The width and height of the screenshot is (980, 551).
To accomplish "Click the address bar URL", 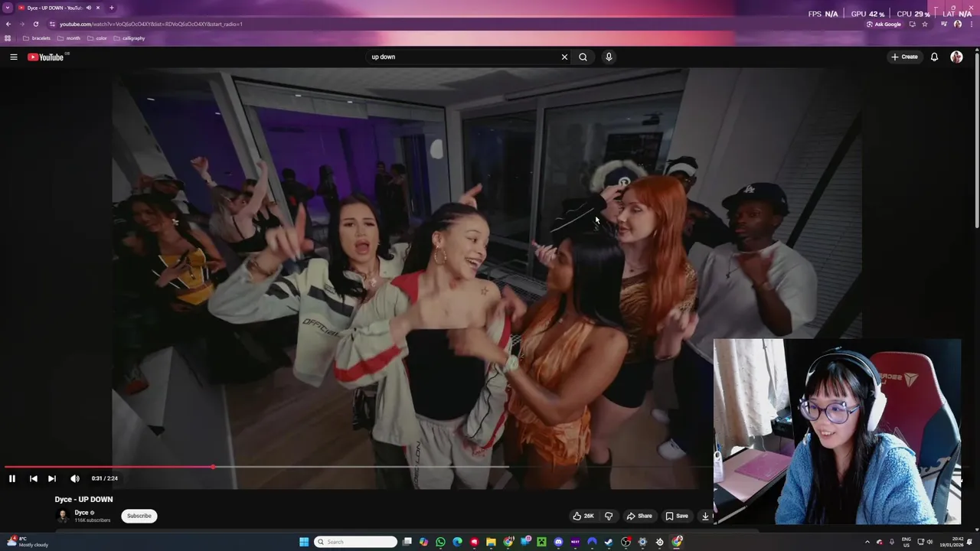I will click(x=151, y=24).
